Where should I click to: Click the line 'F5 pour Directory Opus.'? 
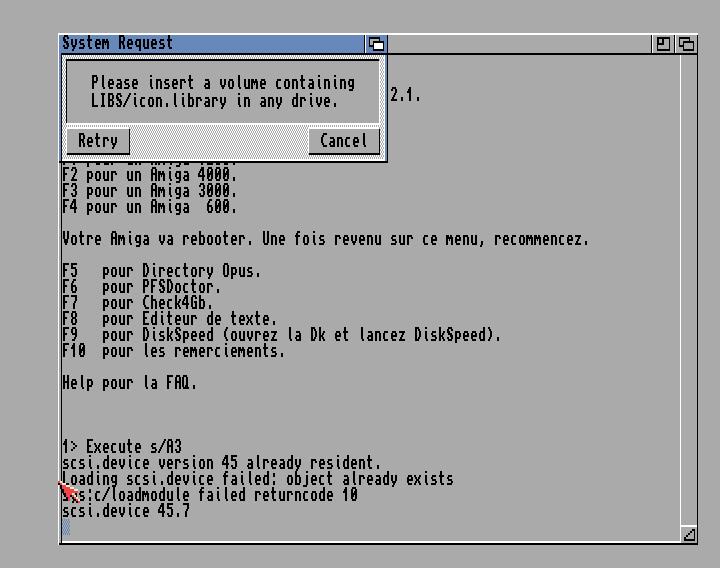click(162, 271)
